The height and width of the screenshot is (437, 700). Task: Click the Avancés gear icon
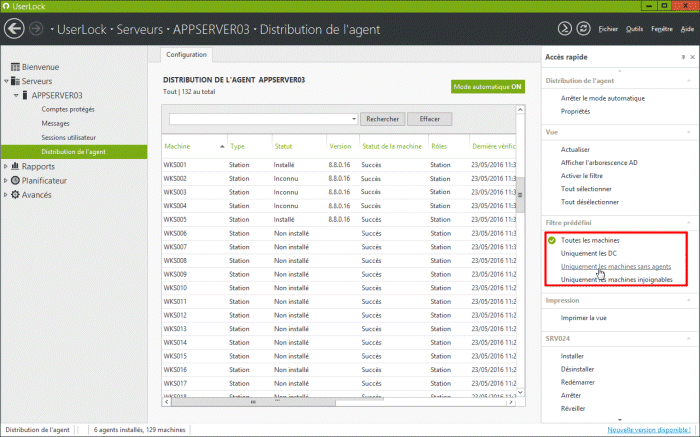tap(15, 195)
